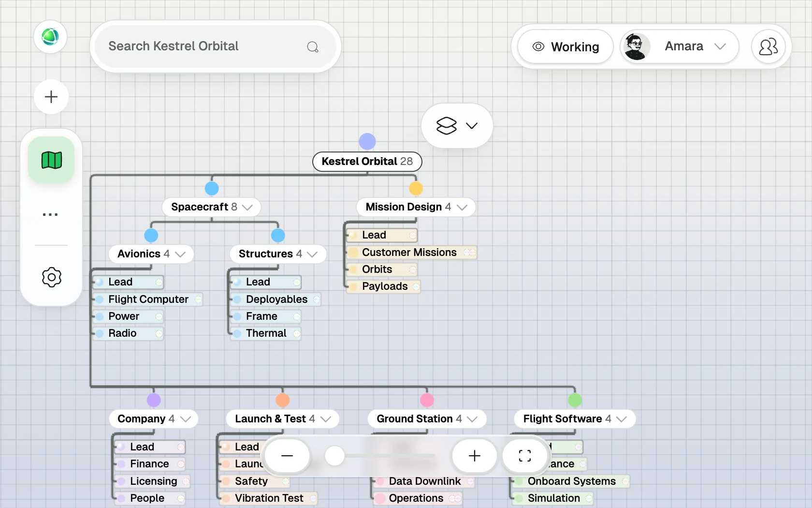Select the Customer Missions role
The width and height of the screenshot is (812, 508).
412,253
